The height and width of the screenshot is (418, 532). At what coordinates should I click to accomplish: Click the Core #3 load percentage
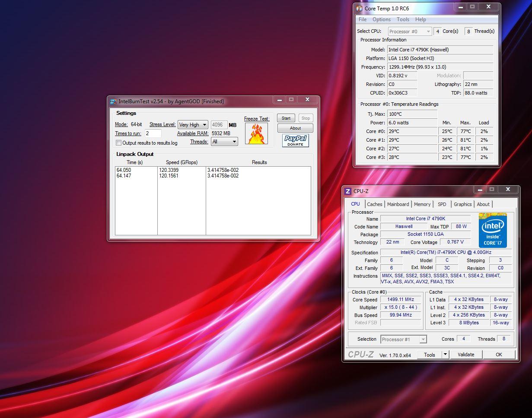tap(484, 157)
